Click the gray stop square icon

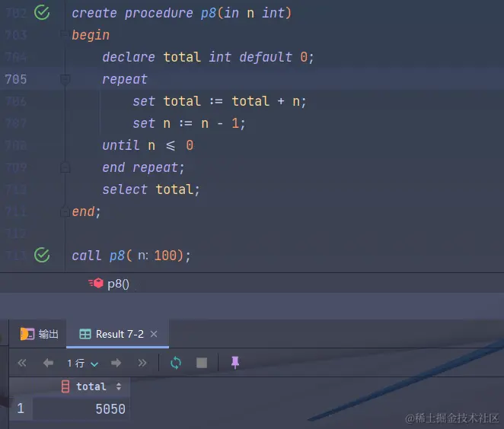click(x=202, y=363)
